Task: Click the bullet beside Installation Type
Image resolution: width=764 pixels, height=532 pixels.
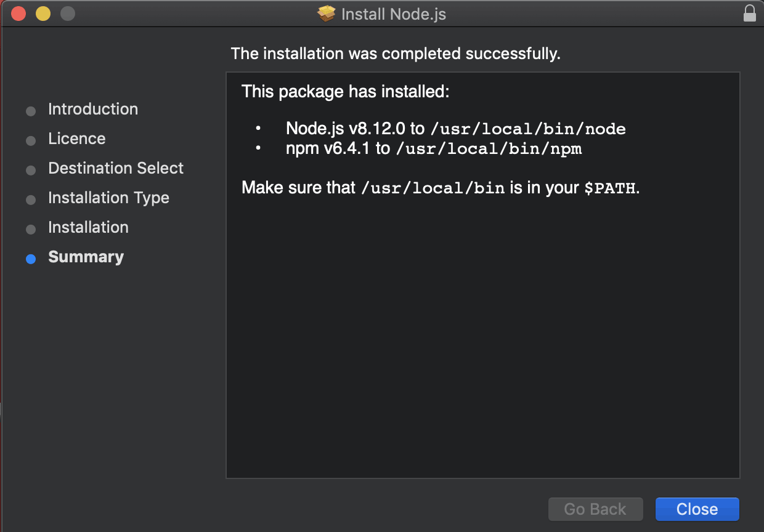Action: tap(31, 199)
